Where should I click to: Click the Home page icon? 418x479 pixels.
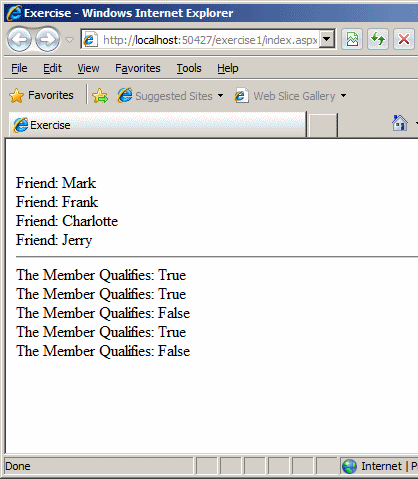click(x=400, y=123)
